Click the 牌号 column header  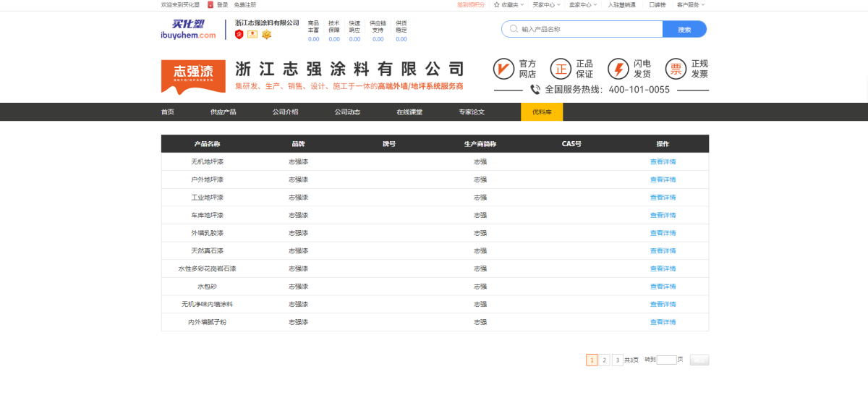[389, 144]
